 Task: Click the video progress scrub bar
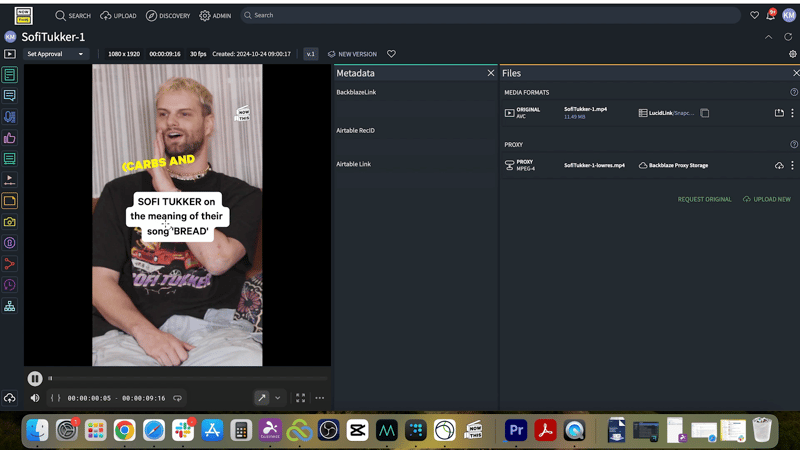coord(188,379)
